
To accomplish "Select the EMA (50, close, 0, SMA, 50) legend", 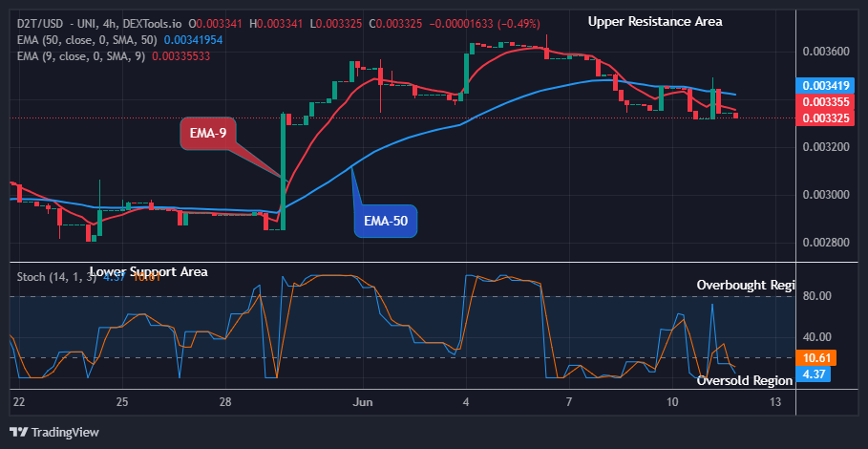I will (87, 40).
